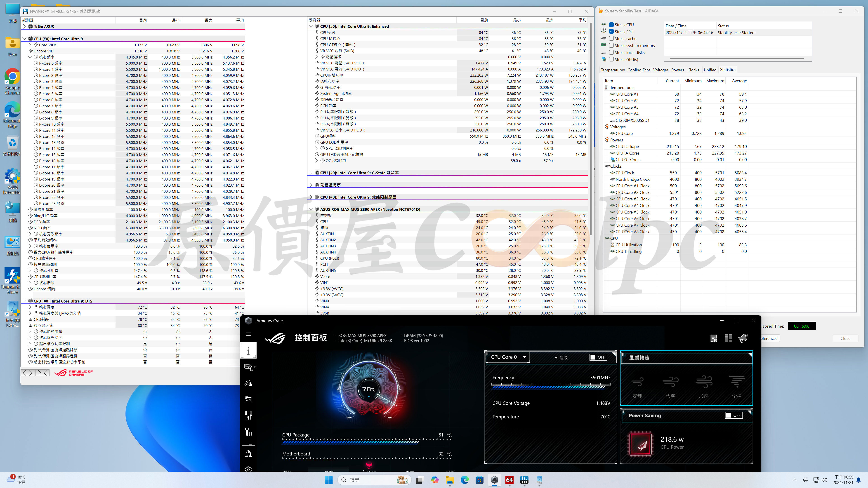
Task: Switch to Temperatures tab in AIDA64
Action: (613, 70)
